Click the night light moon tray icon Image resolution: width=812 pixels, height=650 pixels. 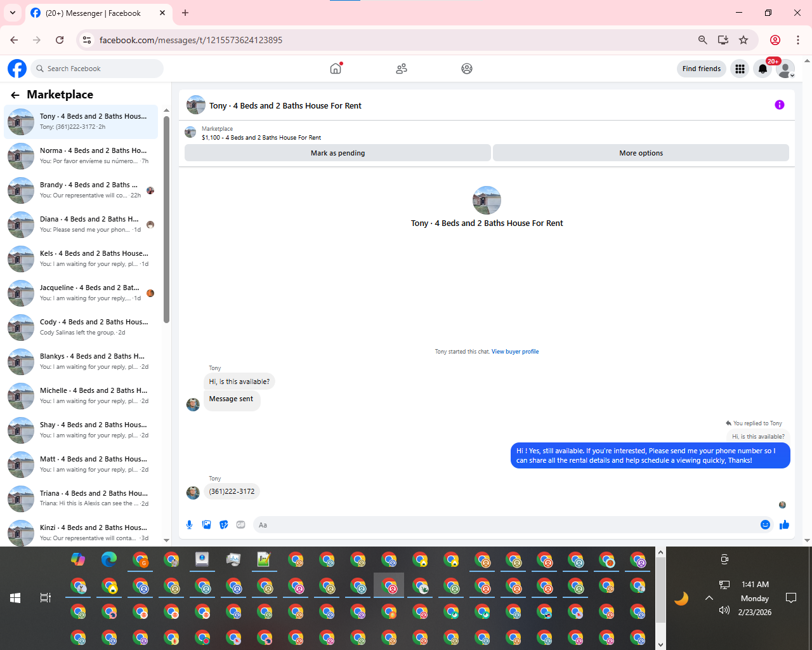[681, 598]
